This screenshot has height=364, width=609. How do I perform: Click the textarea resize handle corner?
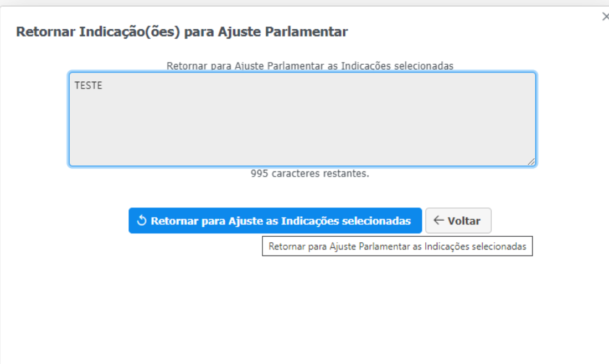pyautogui.click(x=531, y=162)
